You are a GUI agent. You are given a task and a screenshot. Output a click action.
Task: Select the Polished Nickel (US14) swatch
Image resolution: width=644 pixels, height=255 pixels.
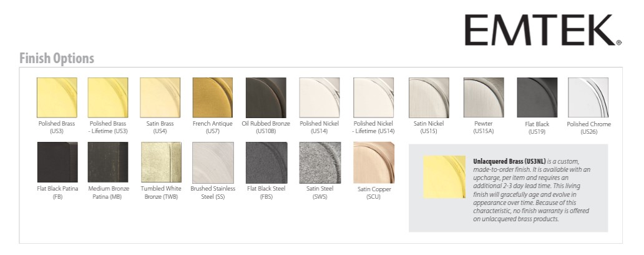tap(320, 97)
